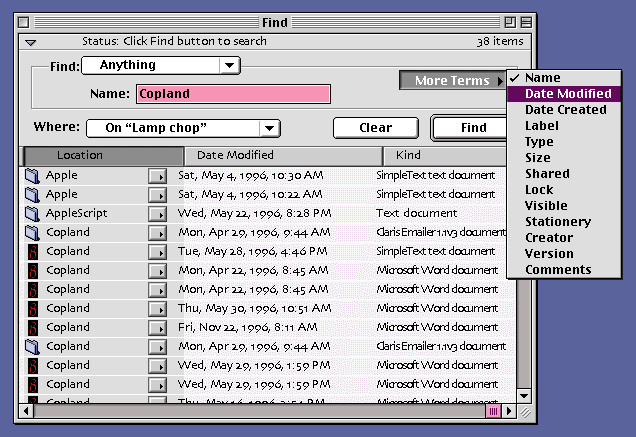Click the horizontal scrollbar thumb

493,410
